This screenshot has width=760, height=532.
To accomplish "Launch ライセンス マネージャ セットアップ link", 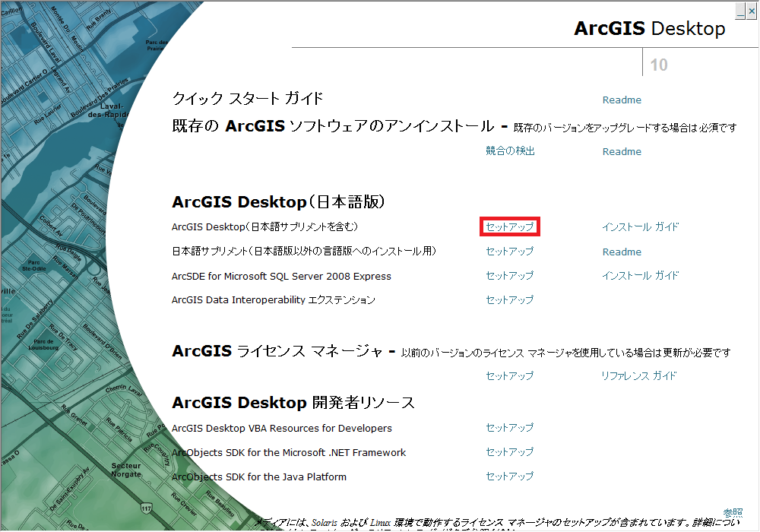I will point(509,375).
